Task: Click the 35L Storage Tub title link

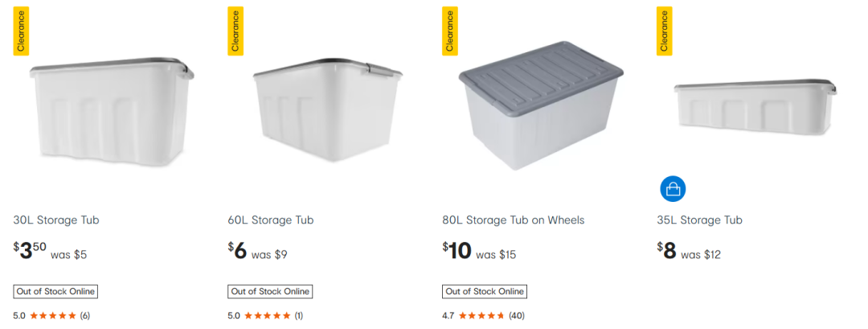Action: 699,220
